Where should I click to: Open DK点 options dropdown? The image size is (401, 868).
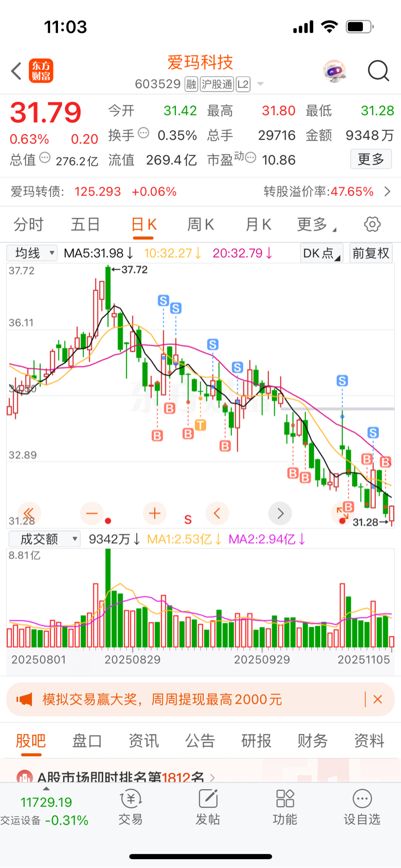[322, 253]
